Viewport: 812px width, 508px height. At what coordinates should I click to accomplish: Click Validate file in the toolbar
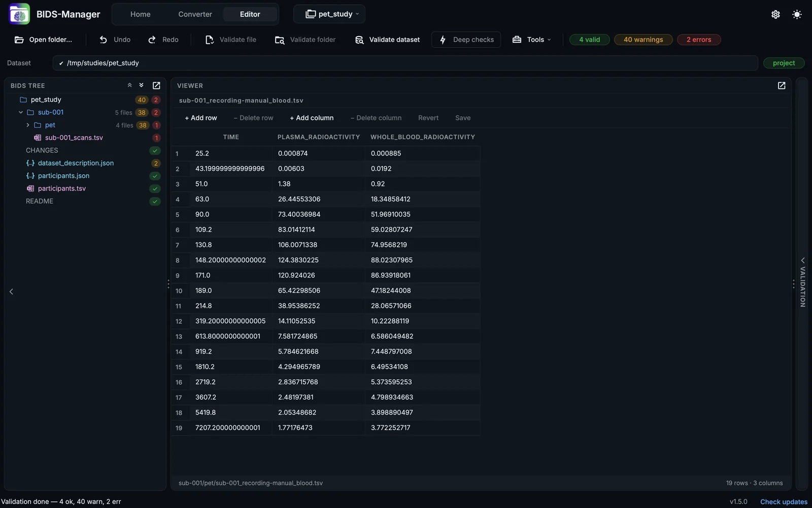point(230,40)
